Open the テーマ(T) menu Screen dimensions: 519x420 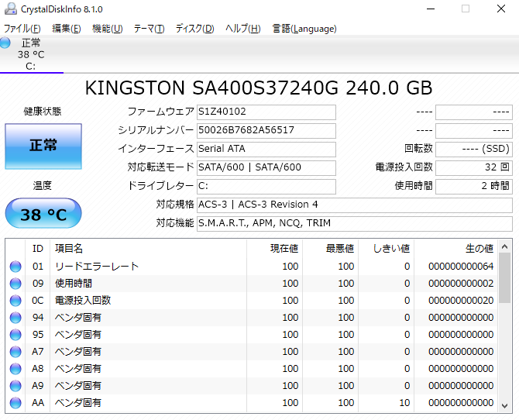(x=149, y=29)
